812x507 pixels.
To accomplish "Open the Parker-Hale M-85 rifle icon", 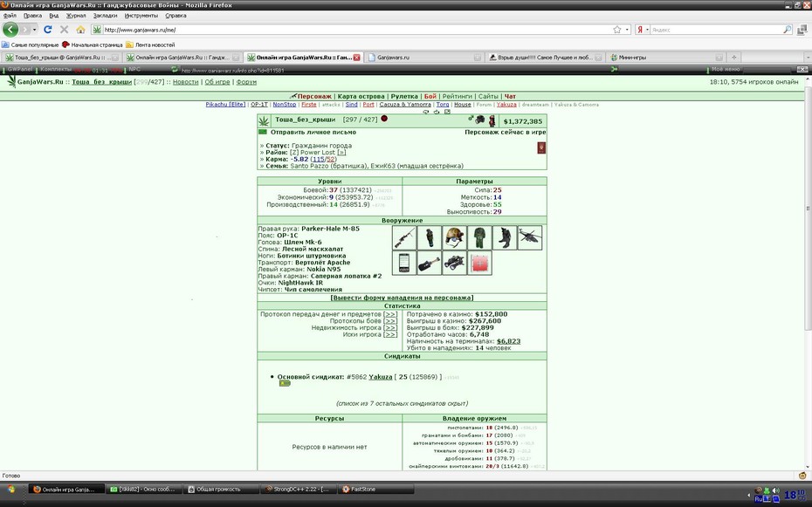I will coord(404,238).
